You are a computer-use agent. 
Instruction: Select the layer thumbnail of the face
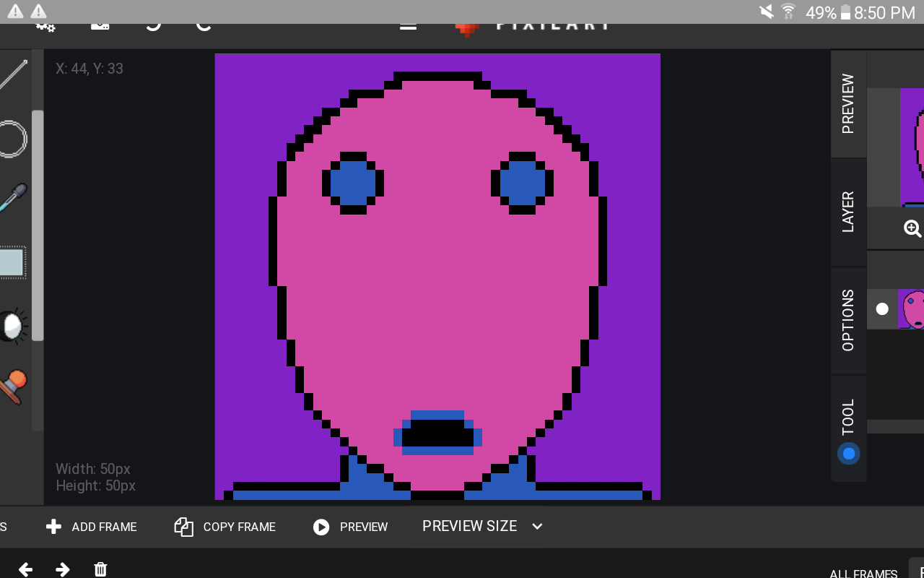[911, 309]
